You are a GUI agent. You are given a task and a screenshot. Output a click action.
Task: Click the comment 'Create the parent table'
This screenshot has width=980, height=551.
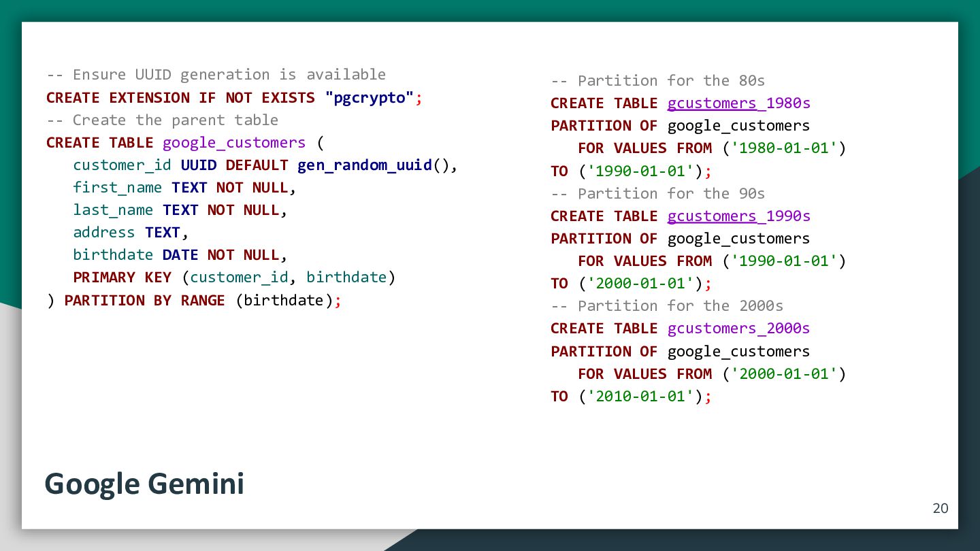[x=162, y=120]
